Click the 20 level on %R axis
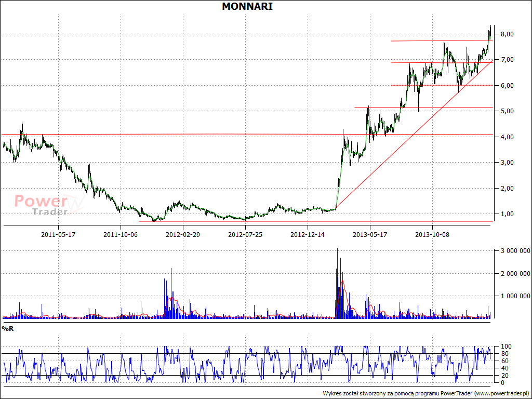532x399 pixels. point(504,375)
